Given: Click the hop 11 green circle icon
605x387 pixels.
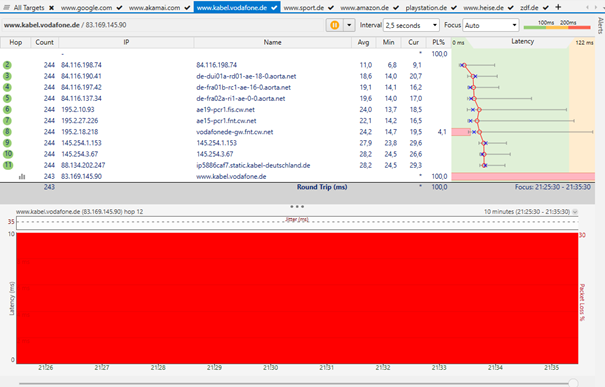Looking at the screenshot, I should [x=8, y=165].
